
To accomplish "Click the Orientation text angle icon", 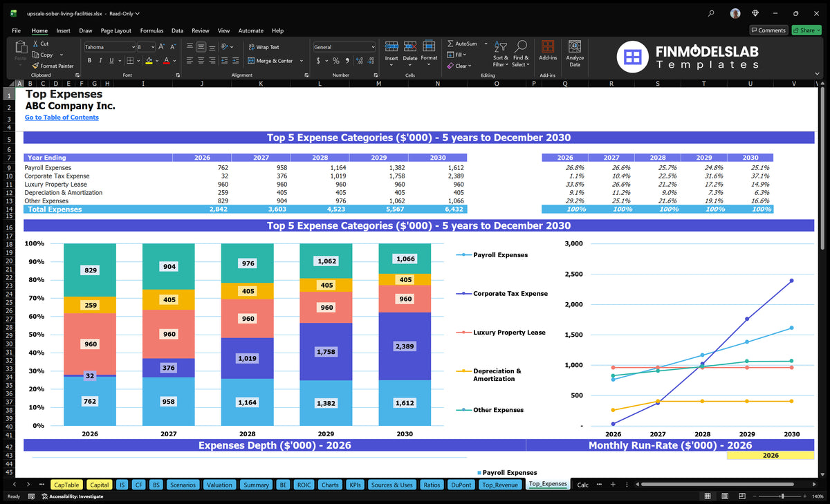I will [x=225, y=47].
